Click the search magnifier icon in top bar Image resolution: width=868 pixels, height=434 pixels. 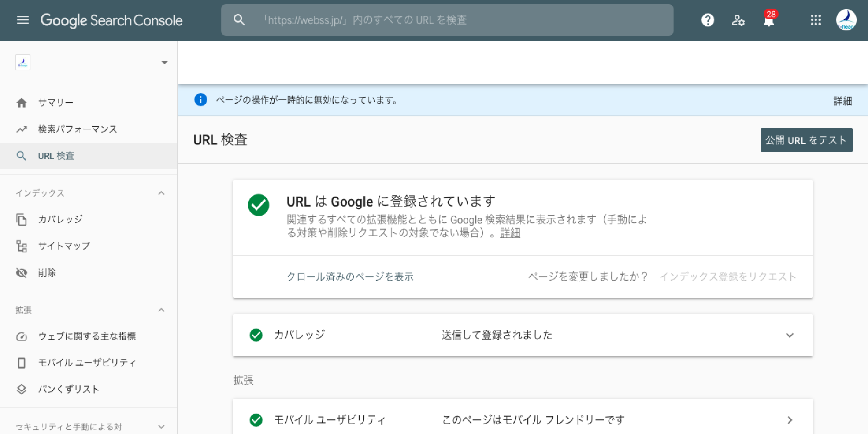point(239,20)
